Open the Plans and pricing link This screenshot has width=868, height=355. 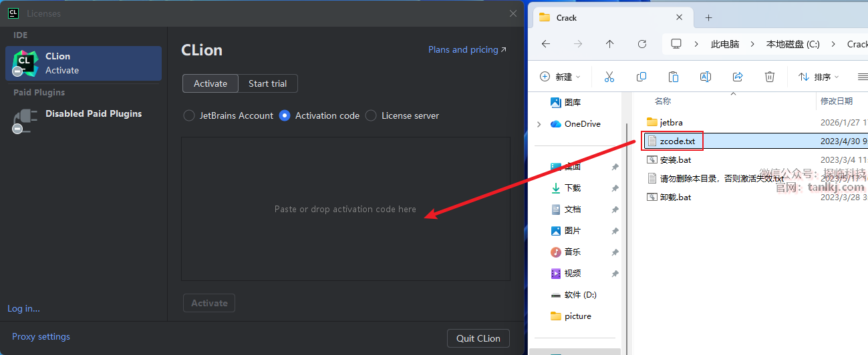467,49
